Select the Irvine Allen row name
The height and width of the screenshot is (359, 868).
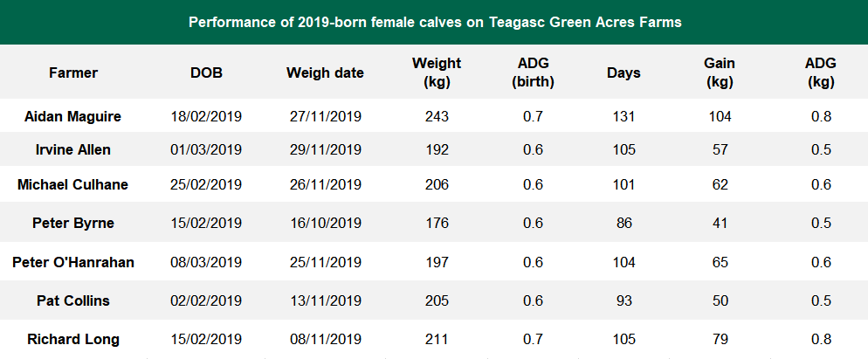click(73, 149)
